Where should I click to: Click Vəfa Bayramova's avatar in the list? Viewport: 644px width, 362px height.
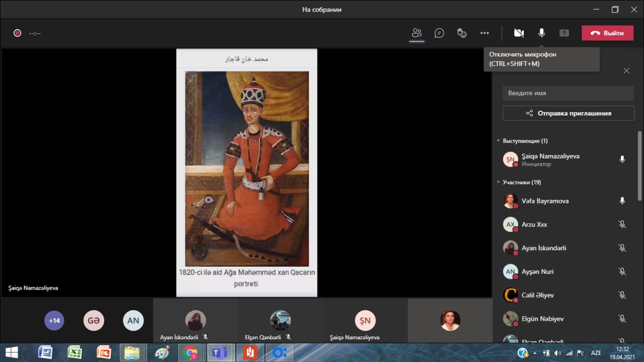tap(511, 201)
